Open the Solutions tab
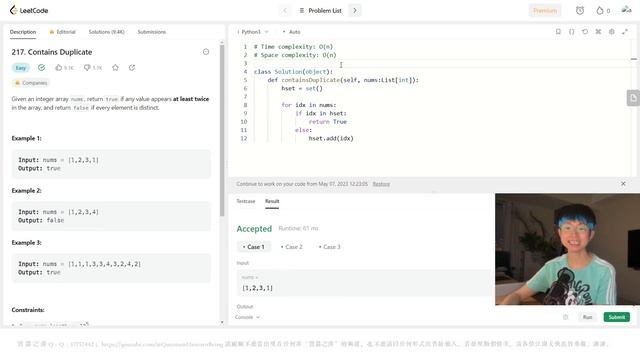This screenshot has width=640, height=360. (x=107, y=32)
